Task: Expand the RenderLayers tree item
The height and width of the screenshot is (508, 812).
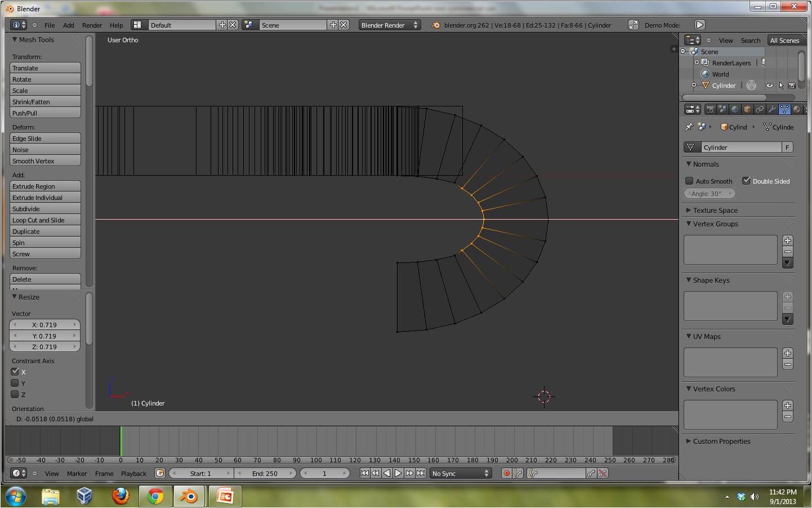Action: [x=697, y=63]
